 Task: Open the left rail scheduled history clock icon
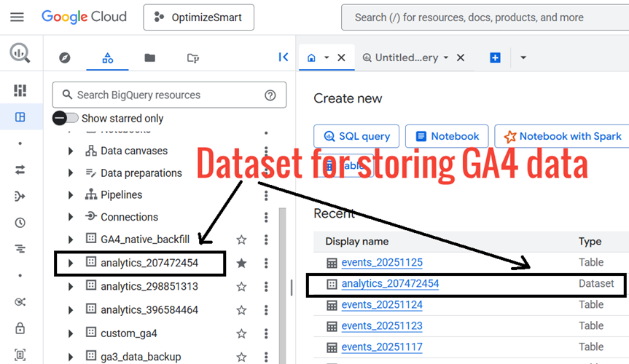point(20,223)
